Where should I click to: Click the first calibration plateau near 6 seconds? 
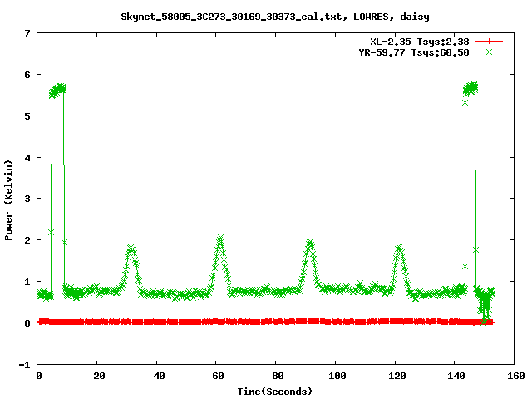tap(57, 90)
